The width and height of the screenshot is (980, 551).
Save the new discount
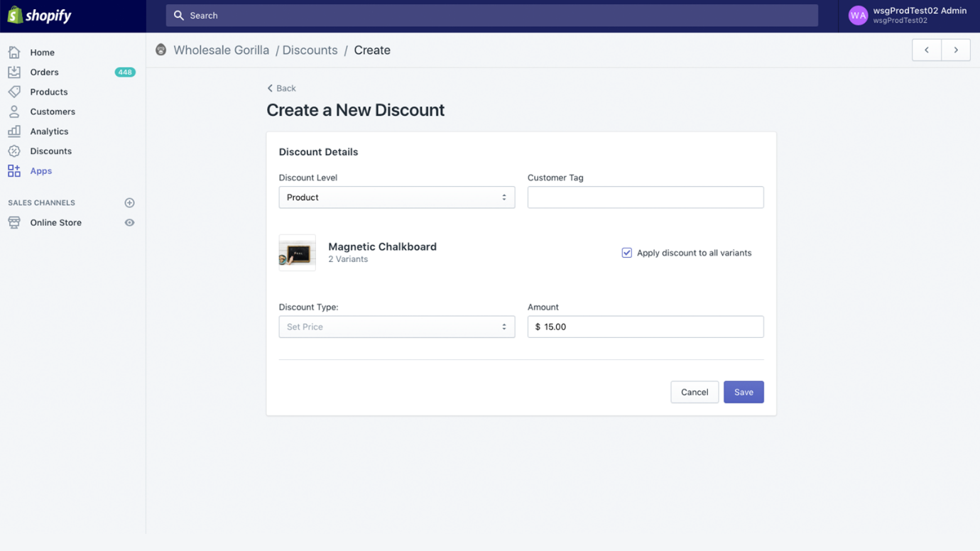pos(744,392)
